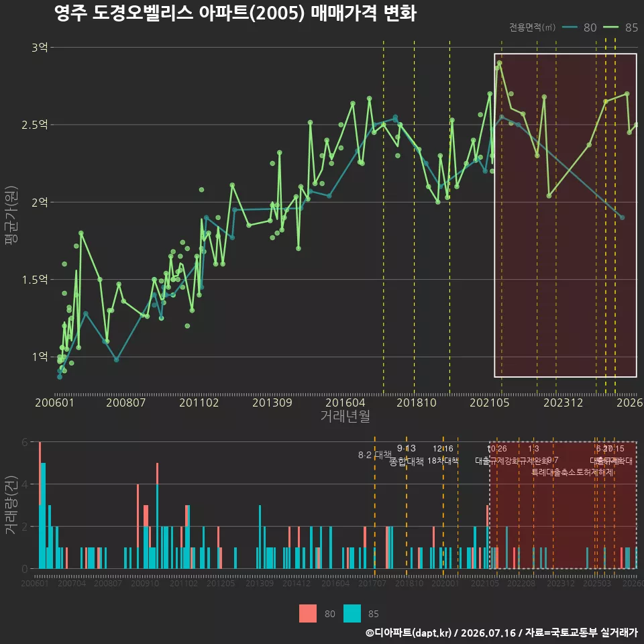Click '200910' on the volume chart x-axis
The height and width of the screenshot is (644, 644).
145,583
